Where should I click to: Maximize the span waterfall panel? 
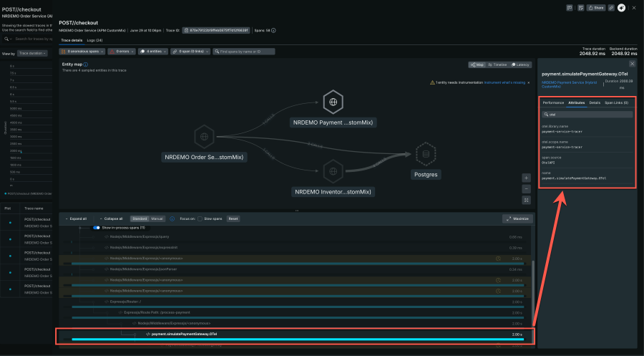[x=517, y=218]
